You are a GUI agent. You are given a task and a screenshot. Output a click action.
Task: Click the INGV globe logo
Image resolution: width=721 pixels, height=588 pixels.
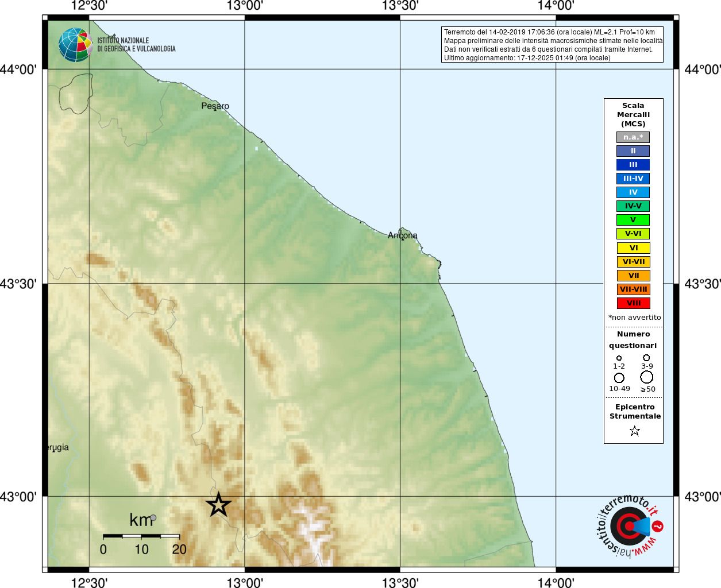coord(75,45)
